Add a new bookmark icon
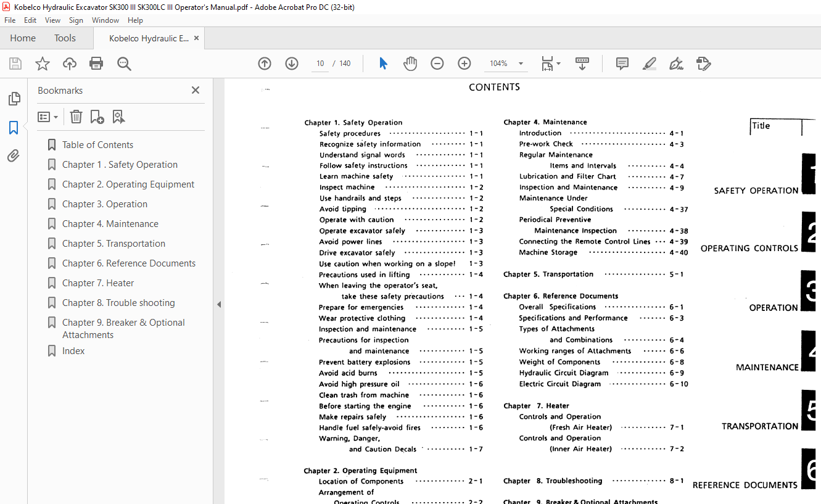This screenshot has width=821, height=504. tap(97, 117)
